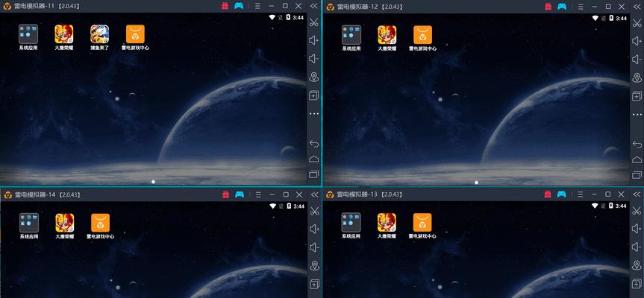This screenshot has height=298, width=644.
Task: Click home page indicator dot in emulator 12
Action: pyautogui.click(x=476, y=182)
